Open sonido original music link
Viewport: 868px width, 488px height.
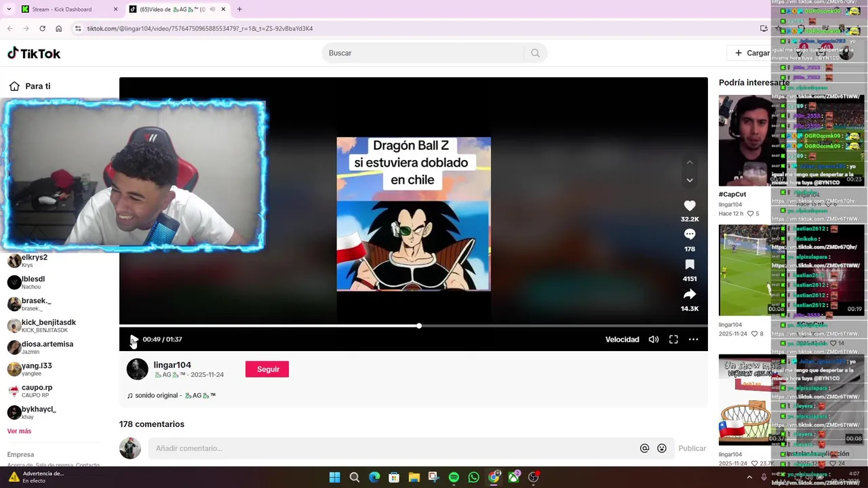tap(172, 395)
